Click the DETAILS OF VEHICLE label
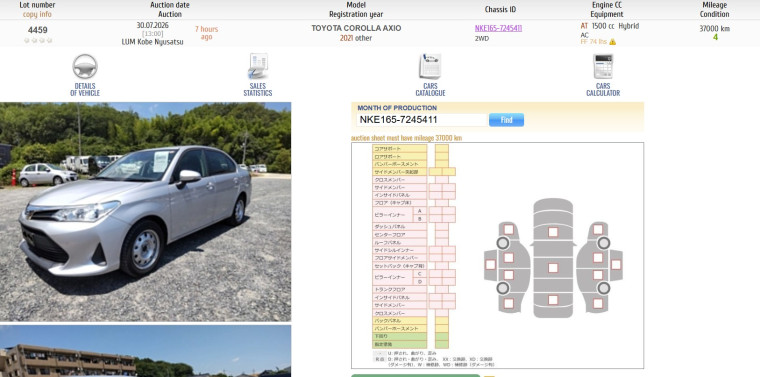Viewport: 760px width, 377px height. (85, 90)
